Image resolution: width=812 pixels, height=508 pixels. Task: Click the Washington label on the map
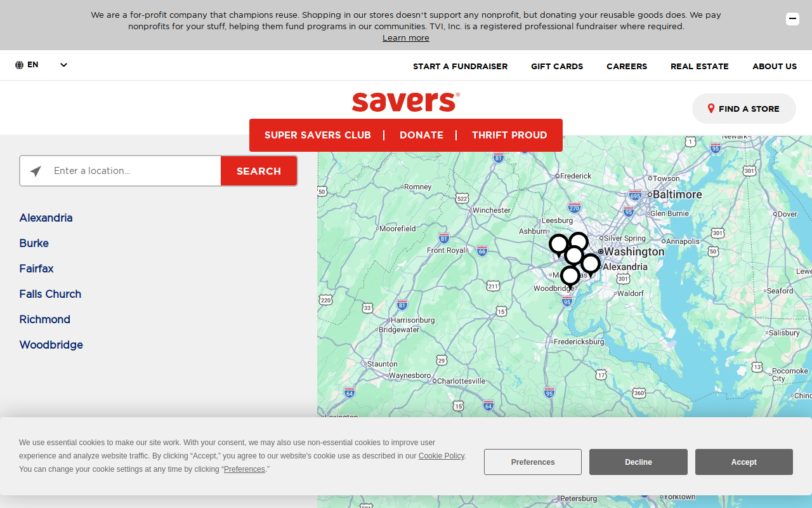click(x=634, y=251)
